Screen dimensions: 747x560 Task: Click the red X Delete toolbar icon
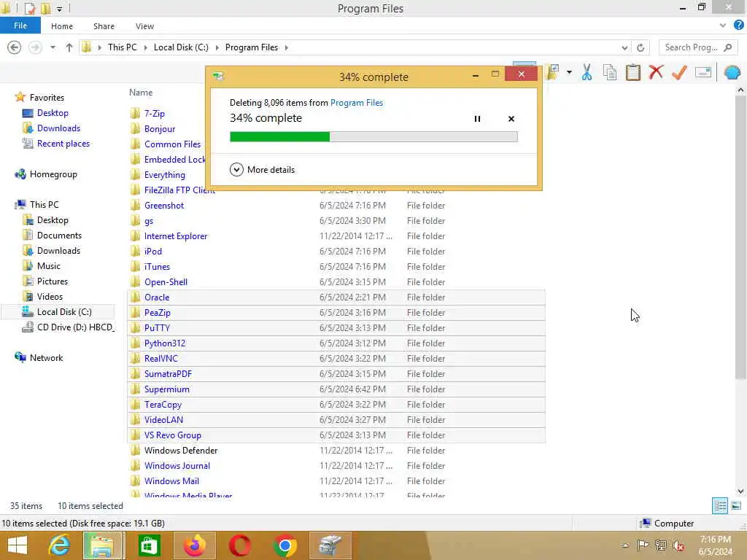coord(656,72)
